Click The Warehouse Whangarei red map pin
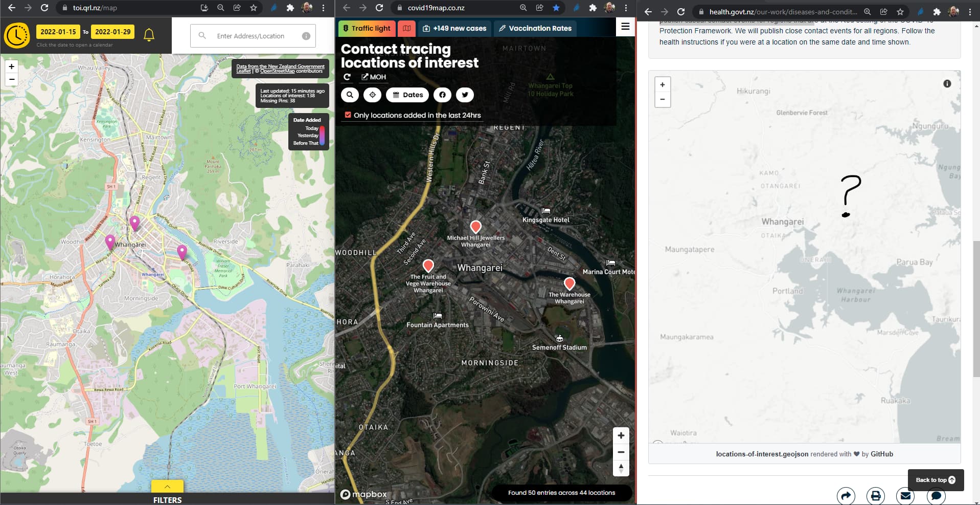980x505 pixels. [x=569, y=283]
